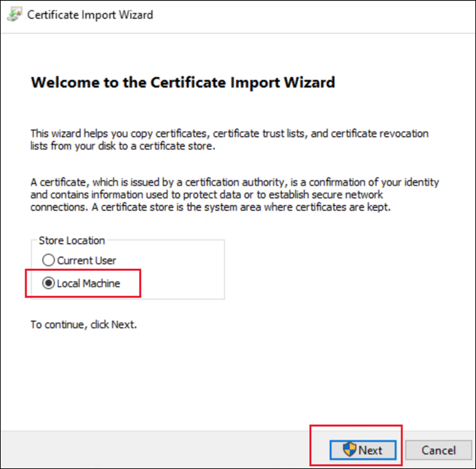Click the UAC shield icon on Next
Viewport: 476px width, 469px height.
pos(350,450)
